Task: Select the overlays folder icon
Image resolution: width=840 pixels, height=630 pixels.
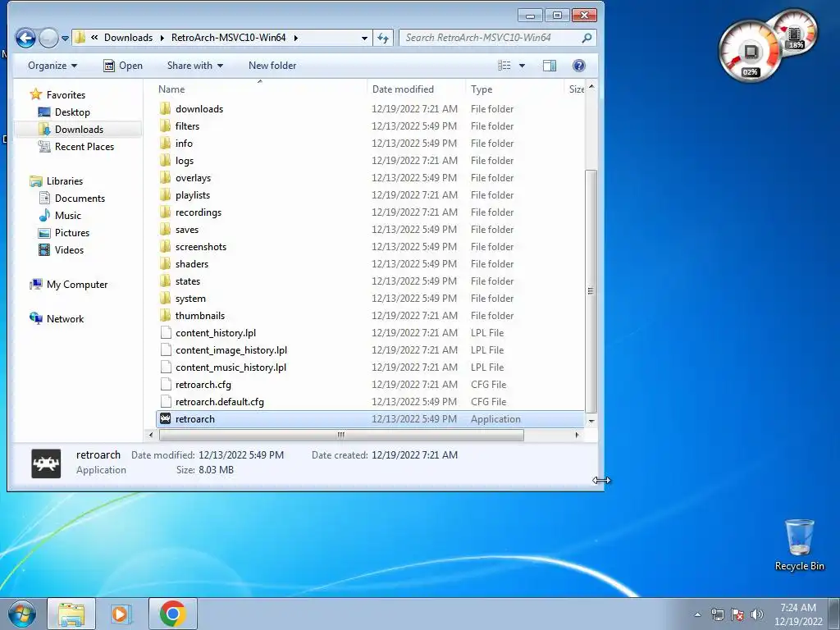Action: click(166, 178)
